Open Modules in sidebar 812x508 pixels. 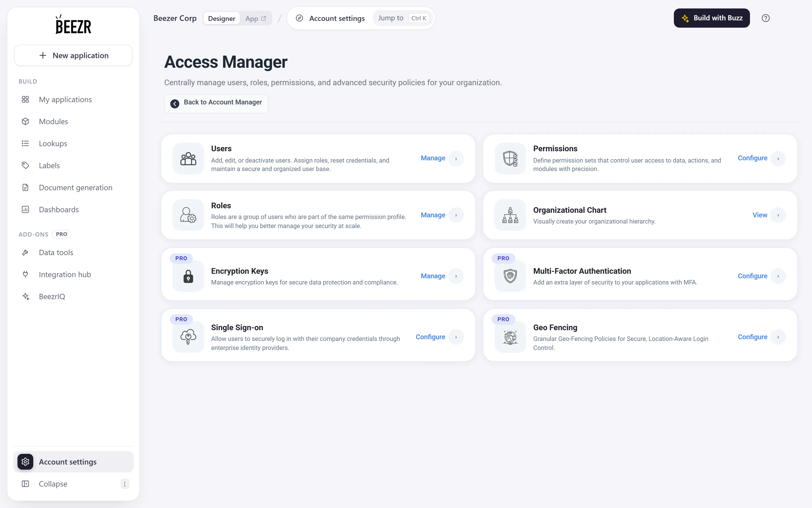click(x=73, y=121)
